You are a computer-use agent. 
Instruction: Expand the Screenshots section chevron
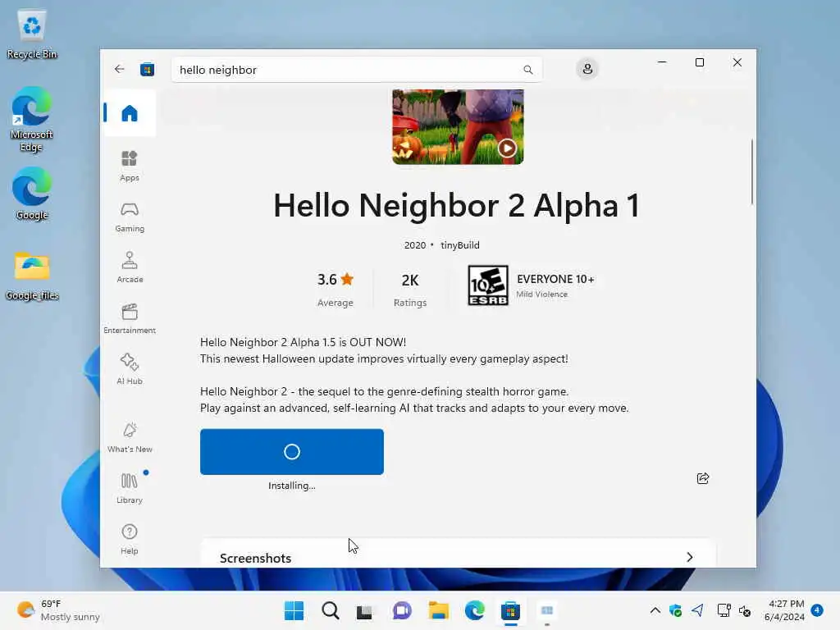689,557
